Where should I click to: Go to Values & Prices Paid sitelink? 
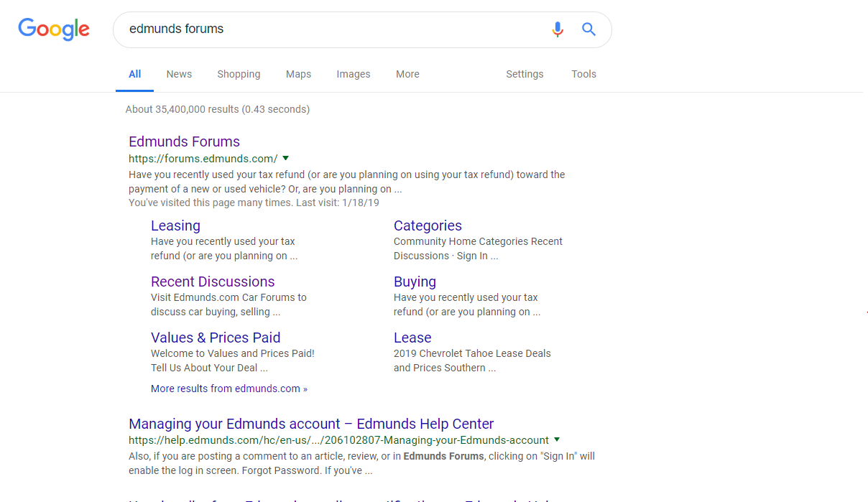[x=216, y=338]
